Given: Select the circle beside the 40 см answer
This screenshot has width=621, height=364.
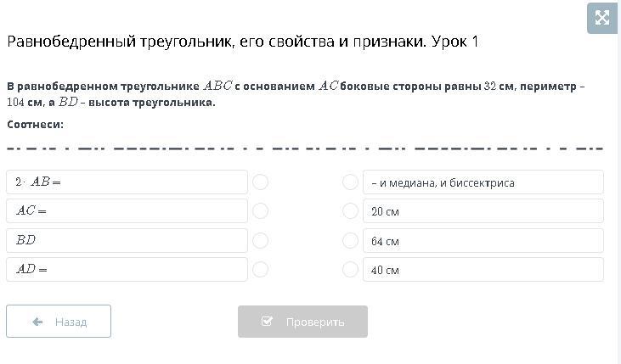Looking at the screenshot, I should pyautogui.click(x=350, y=269).
